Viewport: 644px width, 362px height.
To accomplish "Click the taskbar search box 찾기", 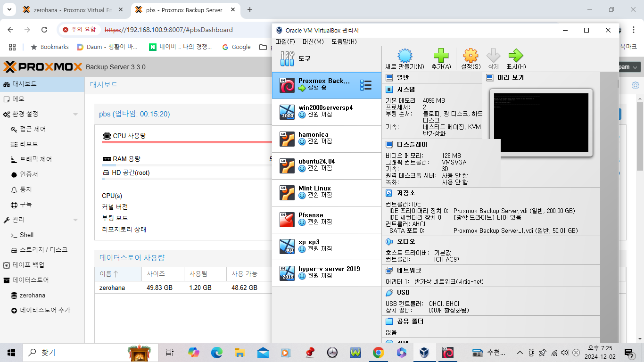I will pyautogui.click(x=90, y=352).
